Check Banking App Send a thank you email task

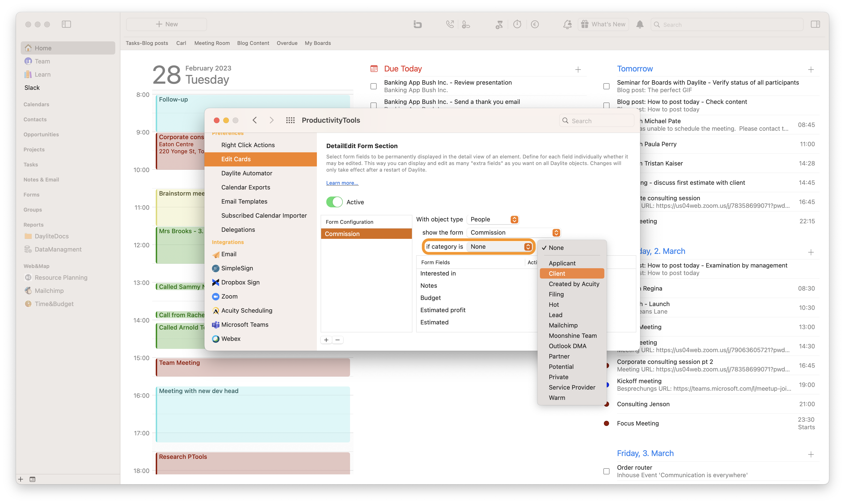click(x=373, y=105)
